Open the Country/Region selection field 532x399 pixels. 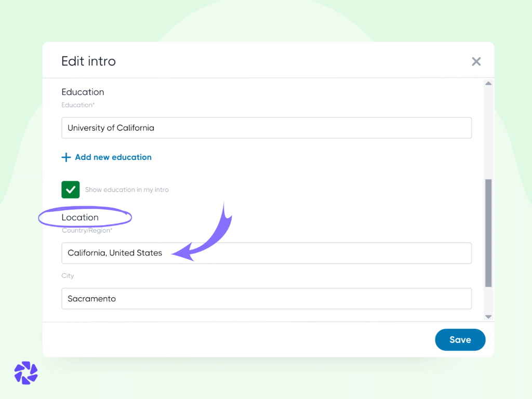pyautogui.click(x=267, y=253)
